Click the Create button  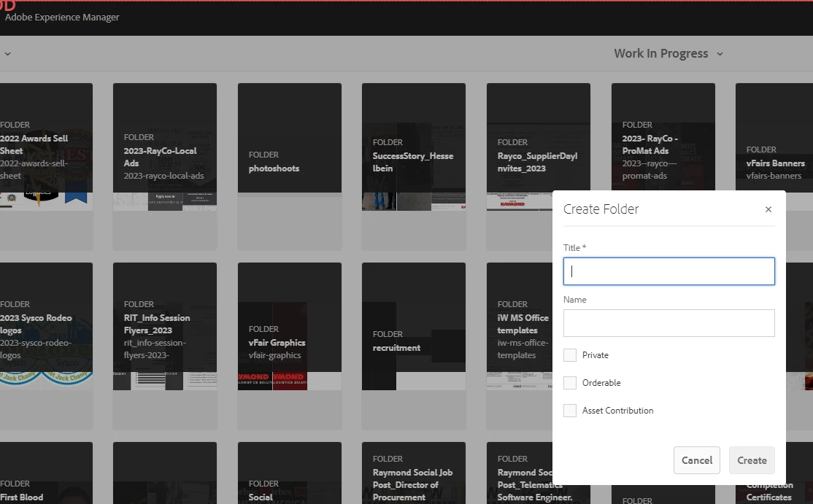point(752,460)
